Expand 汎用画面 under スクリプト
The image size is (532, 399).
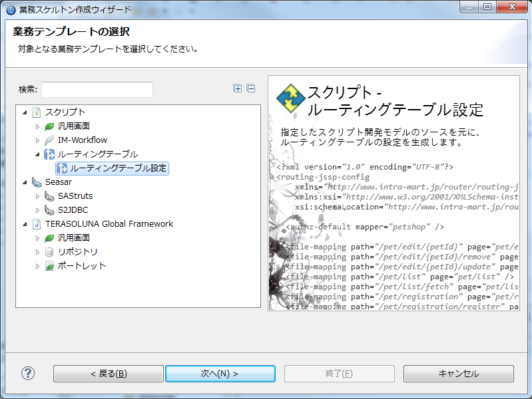[38, 126]
